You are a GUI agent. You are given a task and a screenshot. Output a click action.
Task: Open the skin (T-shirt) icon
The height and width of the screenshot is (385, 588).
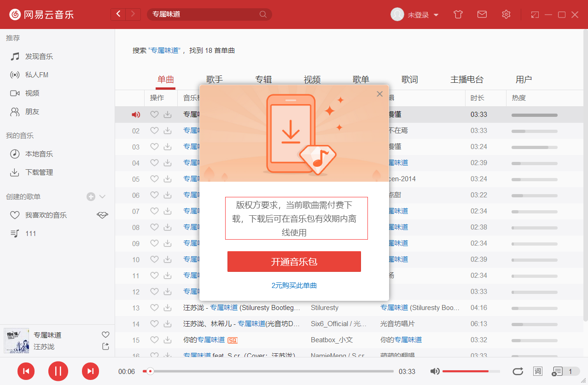[x=458, y=14]
